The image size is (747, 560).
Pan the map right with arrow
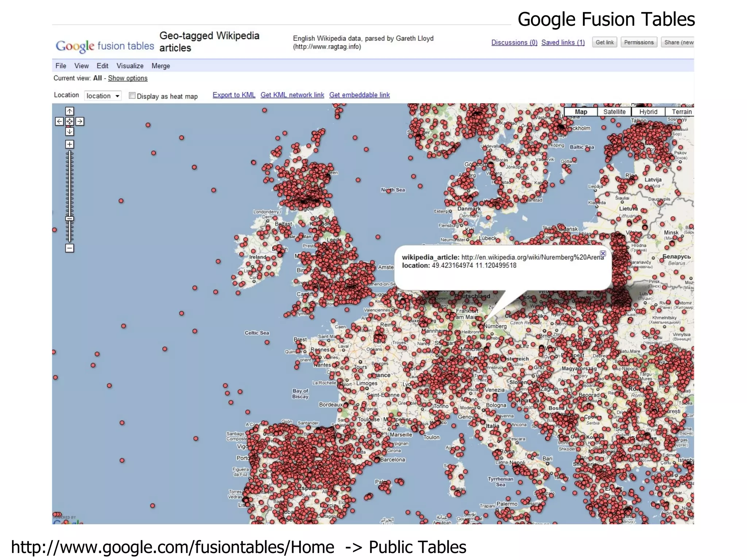tap(80, 121)
